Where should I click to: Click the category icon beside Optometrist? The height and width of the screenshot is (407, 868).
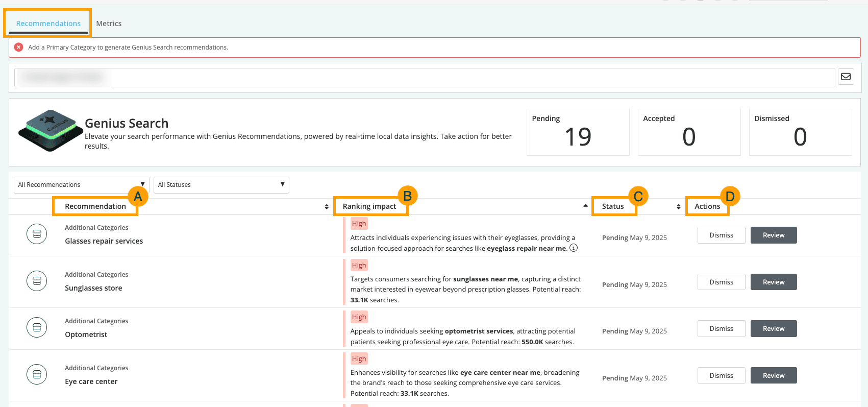click(x=37, y=327)
